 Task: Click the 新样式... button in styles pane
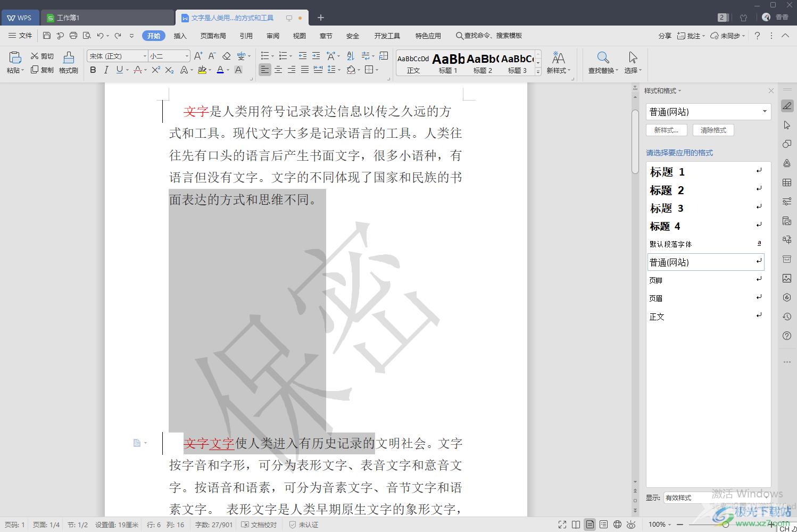[666, 130]
